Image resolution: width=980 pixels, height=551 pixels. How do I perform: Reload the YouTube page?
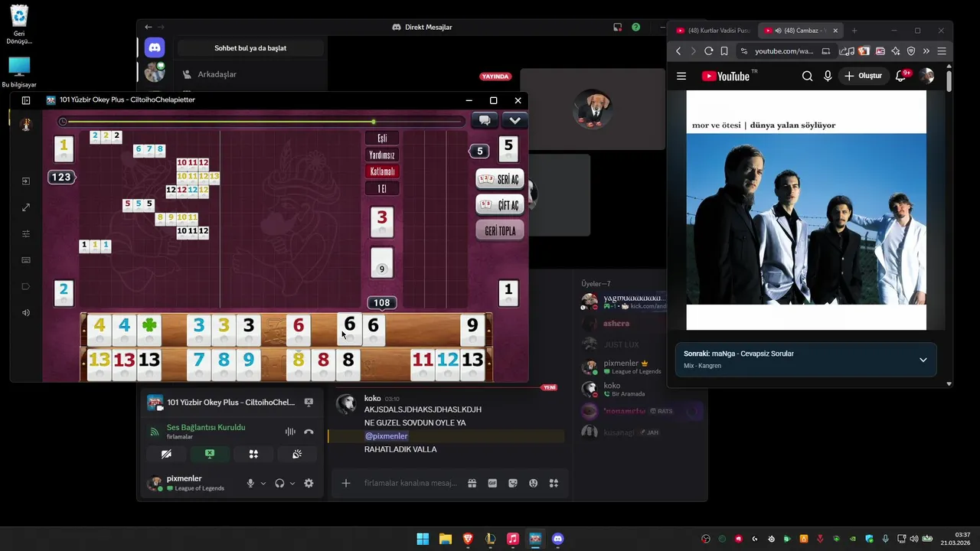[x=709, y=51]
